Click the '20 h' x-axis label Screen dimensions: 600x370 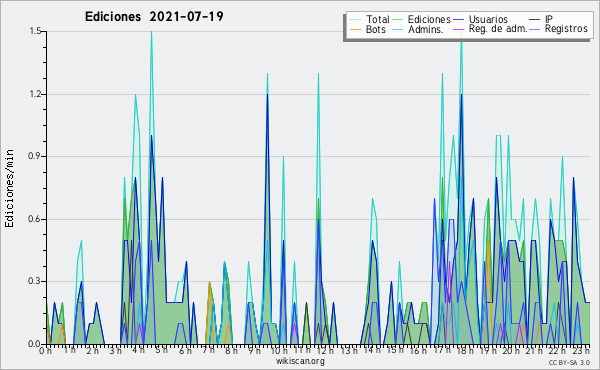pos(512,351)
